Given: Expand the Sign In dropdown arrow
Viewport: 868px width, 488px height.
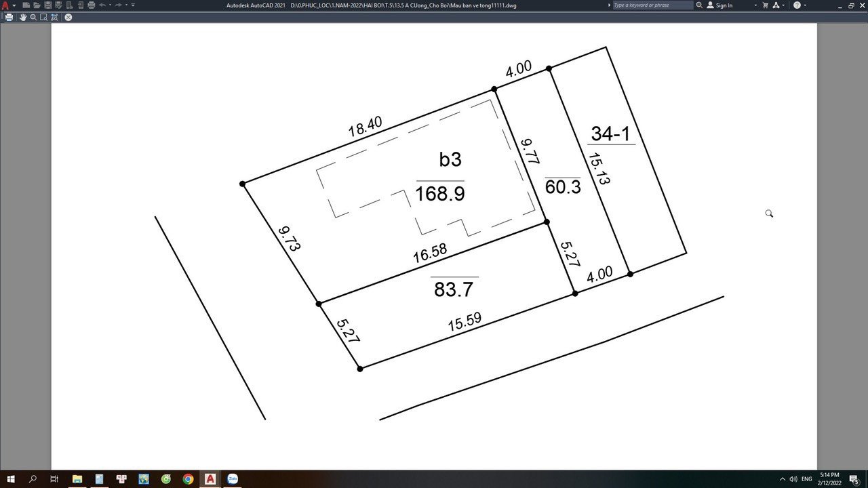Looking at the screenshot, I should point(755,5).
